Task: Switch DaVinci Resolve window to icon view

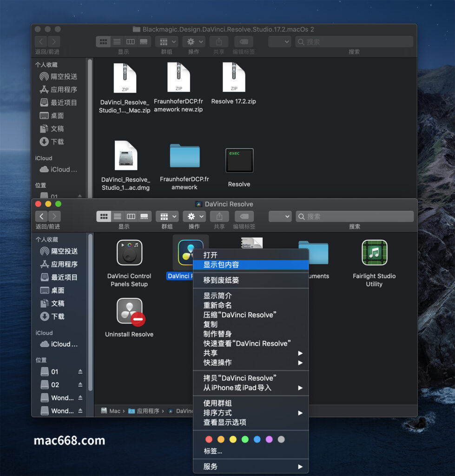Action: click(x=104, y=217)
